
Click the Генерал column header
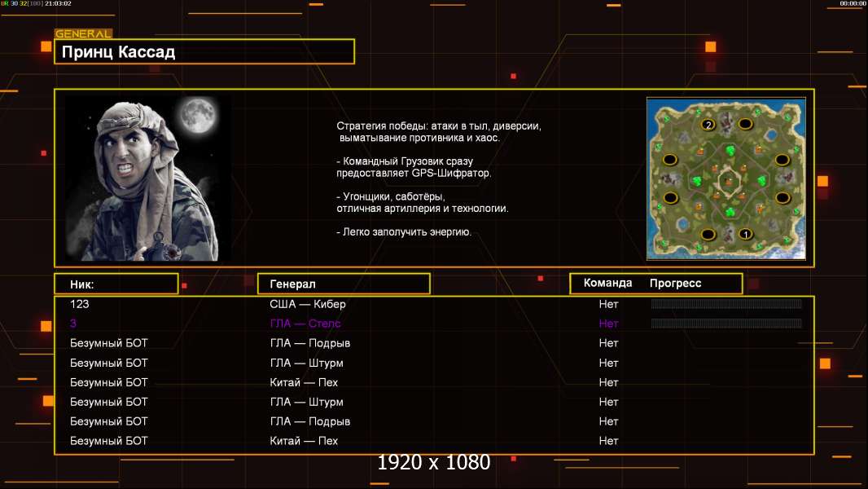[343, 284]
